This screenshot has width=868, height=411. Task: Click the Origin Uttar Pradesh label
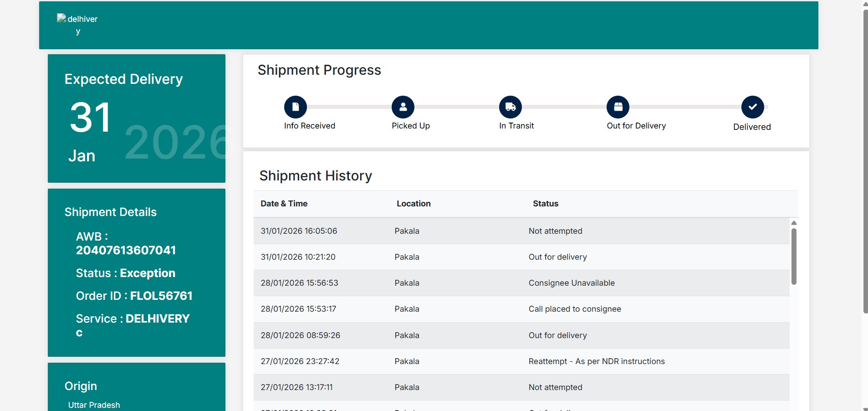pos(94,405)
